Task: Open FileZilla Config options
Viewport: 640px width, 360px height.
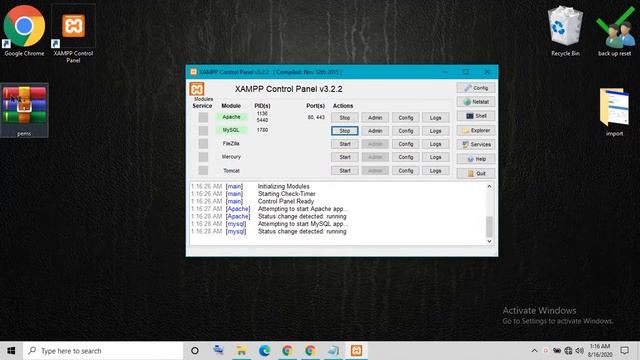Action: 406,144
